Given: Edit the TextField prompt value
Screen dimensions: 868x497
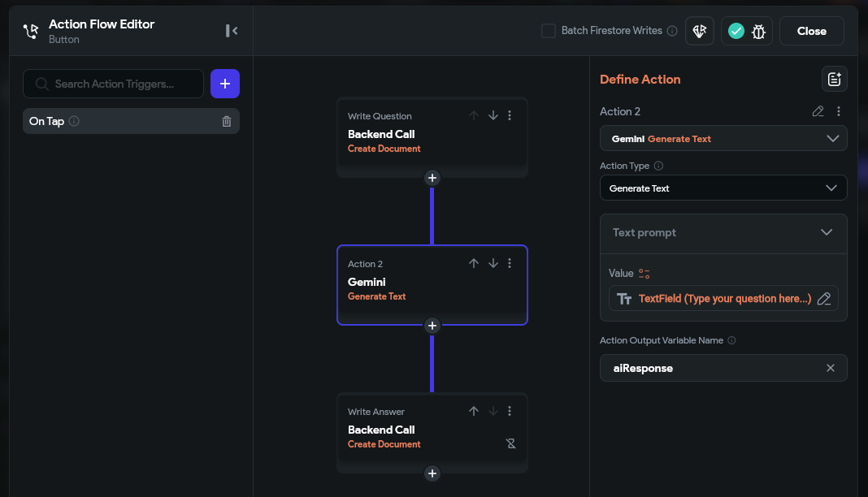Looking at the screenshot, I should click(824, 299).
